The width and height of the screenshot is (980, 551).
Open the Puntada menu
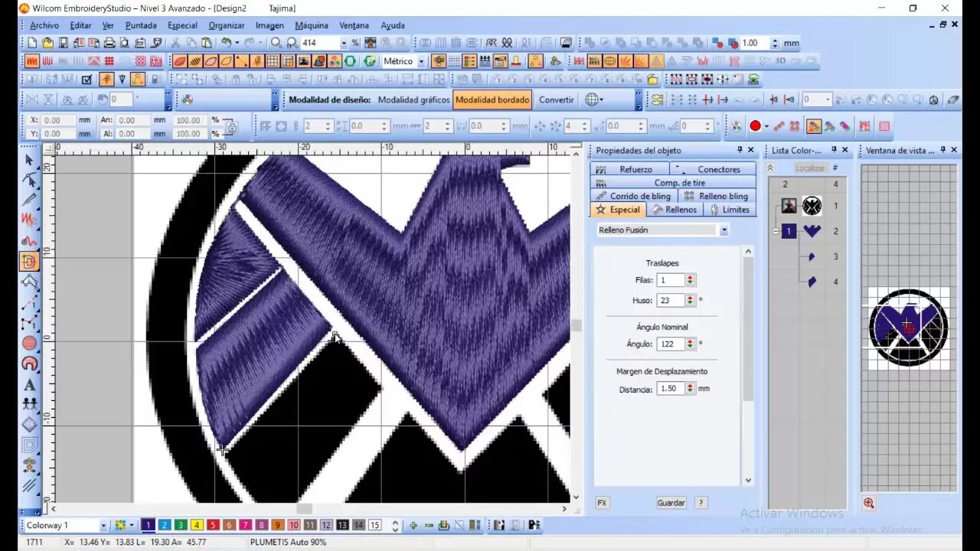pos(141,25)
